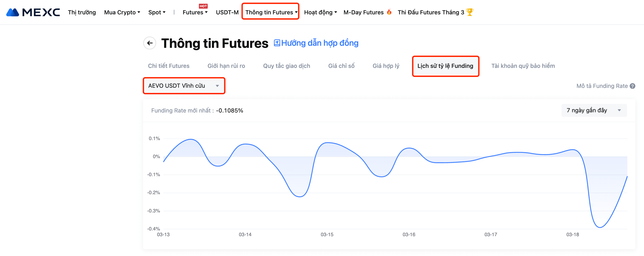The image size is (644, 256).
Task: Open Tài khoản quỹ bảo hiểm tab
Action: click(523, 66)
